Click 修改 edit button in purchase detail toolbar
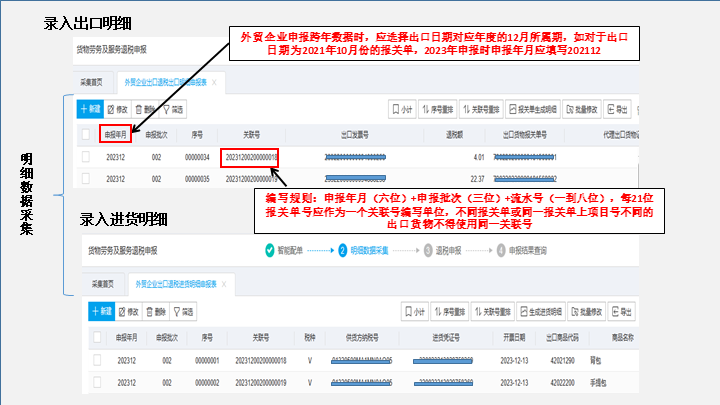Screen dimensions: 720x405 click(129, 312)
